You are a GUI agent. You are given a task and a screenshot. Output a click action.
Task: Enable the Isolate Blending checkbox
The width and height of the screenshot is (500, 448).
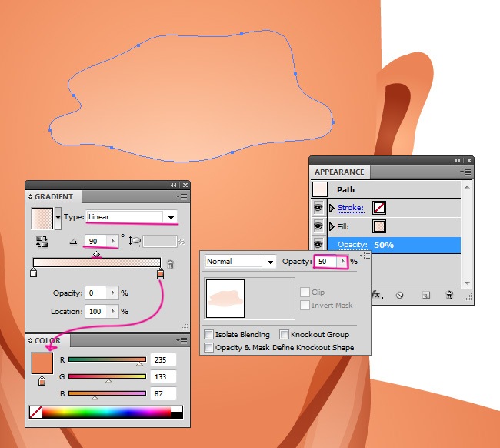[209, 335]
